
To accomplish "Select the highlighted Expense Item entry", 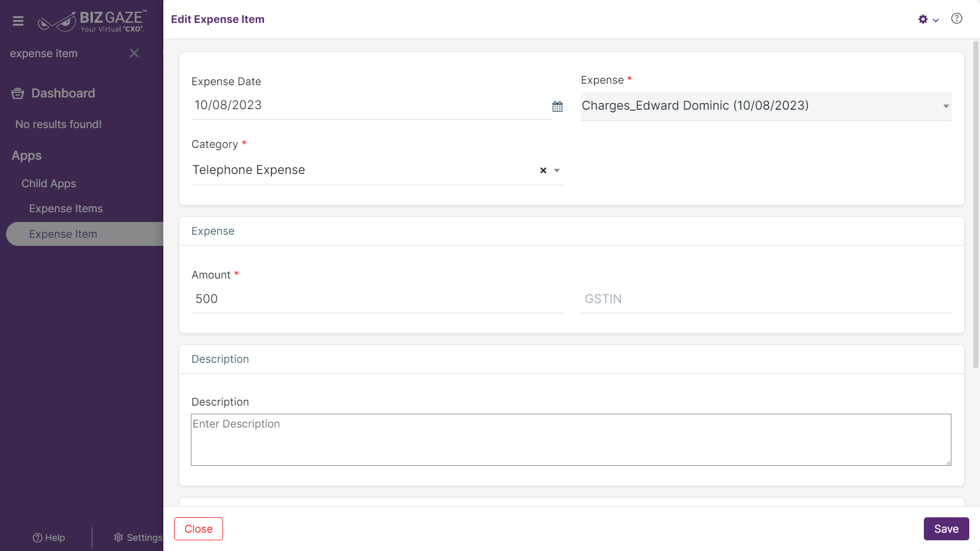I will pyautogui.click(x=85, y=234).
